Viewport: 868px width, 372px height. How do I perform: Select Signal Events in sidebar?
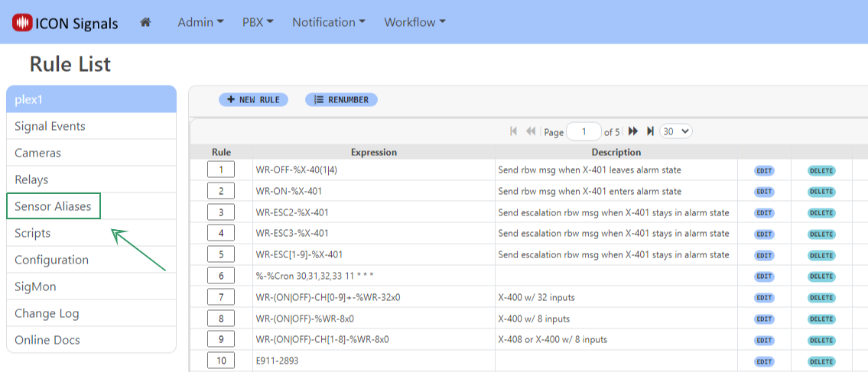click(x=50, y=126)
